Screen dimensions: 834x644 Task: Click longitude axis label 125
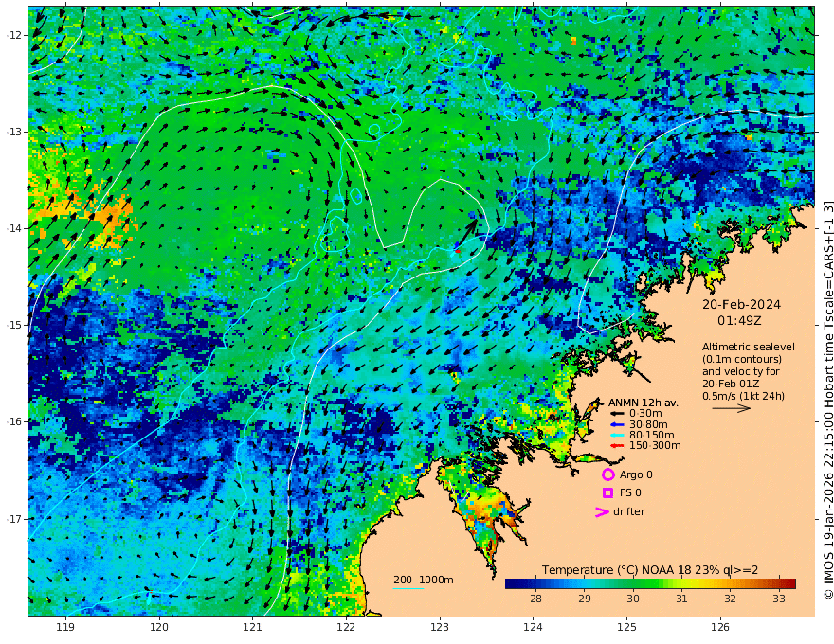(627, 627)
